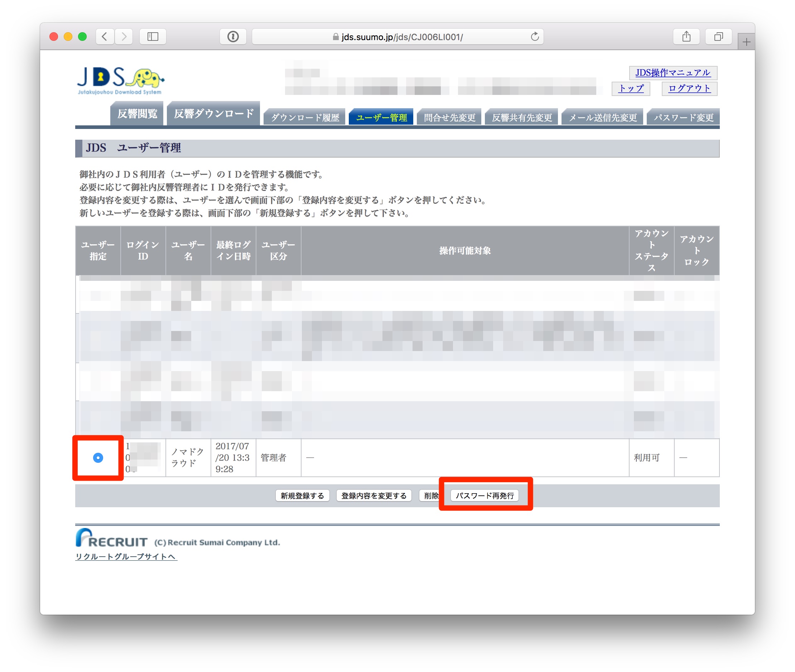Go back with the Safari back arrow

104,37
